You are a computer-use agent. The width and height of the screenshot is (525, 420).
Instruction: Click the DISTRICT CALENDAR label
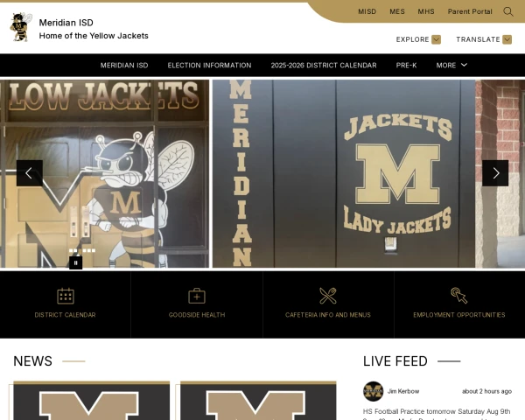[x=66, y=315]
